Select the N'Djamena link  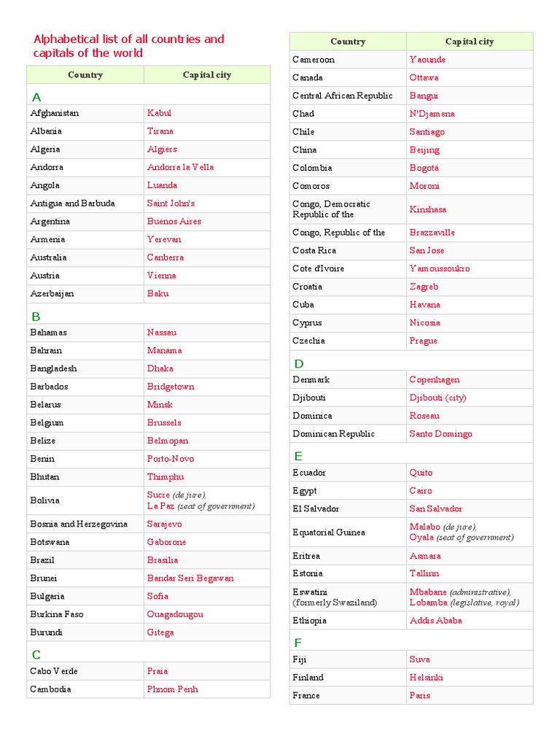[432, 114]
